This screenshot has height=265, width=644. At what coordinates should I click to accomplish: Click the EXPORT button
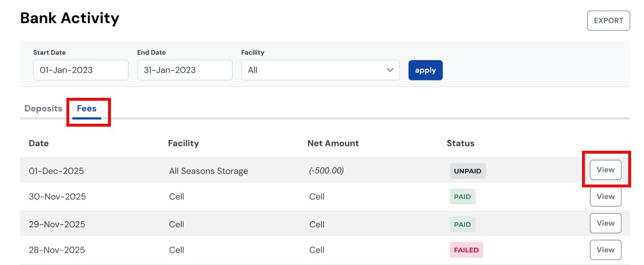point(608,20)
